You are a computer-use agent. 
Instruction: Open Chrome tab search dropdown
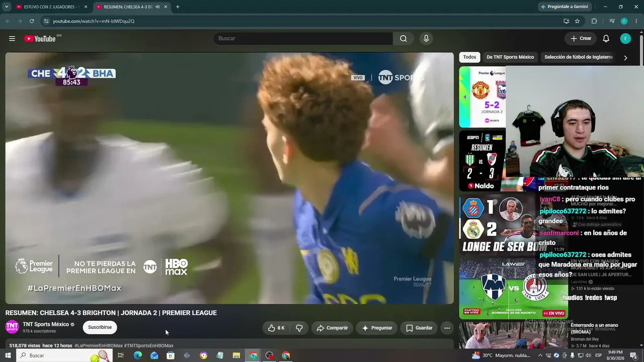pos(7,7)
